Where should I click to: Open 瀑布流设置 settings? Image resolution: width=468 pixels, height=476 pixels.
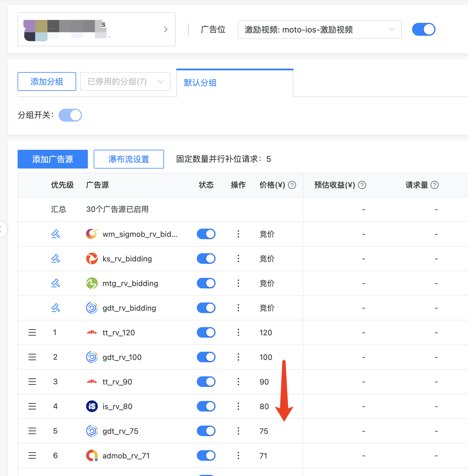point(129,159)
